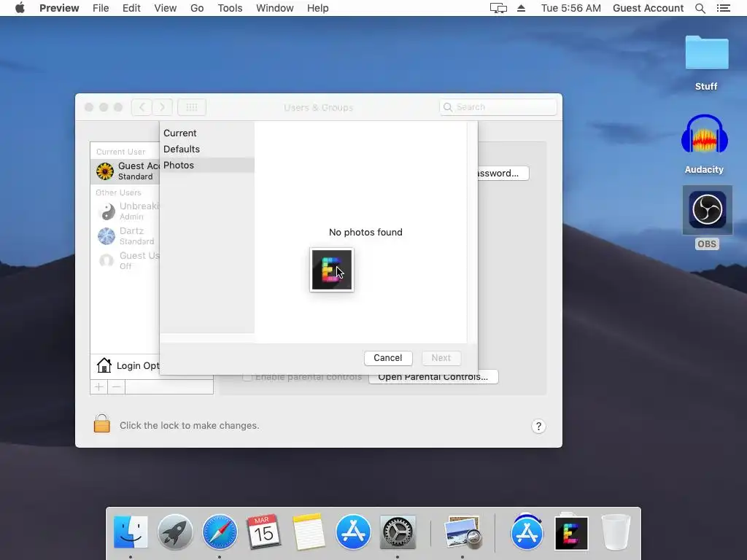
Task: Open Preview from the Dock
Action: pos(462,532)
